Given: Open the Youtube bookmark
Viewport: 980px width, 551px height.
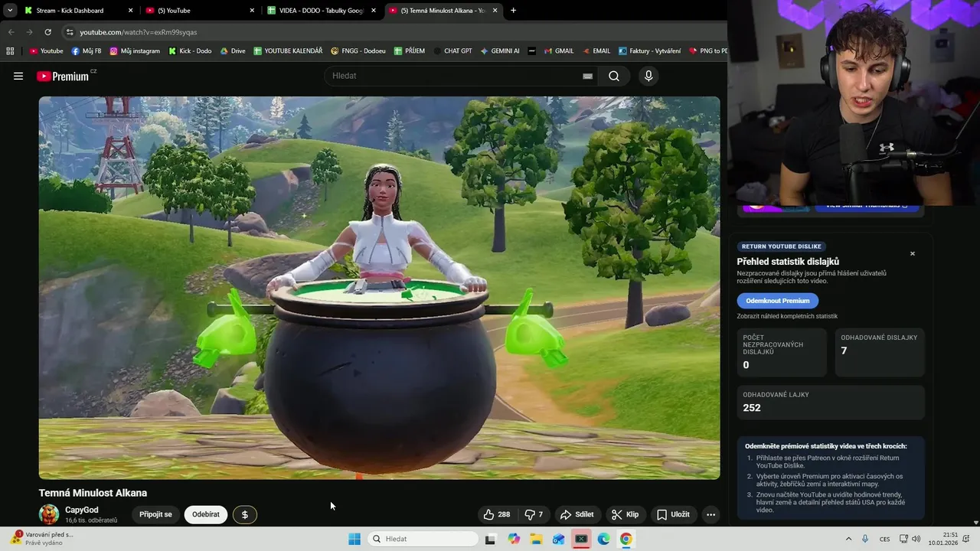Looking at the screenshot, I should pyautogui.click(x=46, y=51).
